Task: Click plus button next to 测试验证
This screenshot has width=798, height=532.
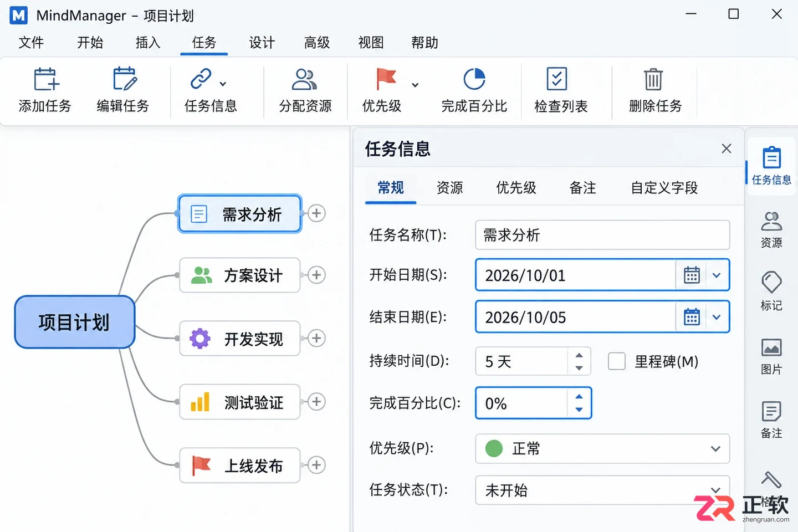Action: click(x=316, y=401)
